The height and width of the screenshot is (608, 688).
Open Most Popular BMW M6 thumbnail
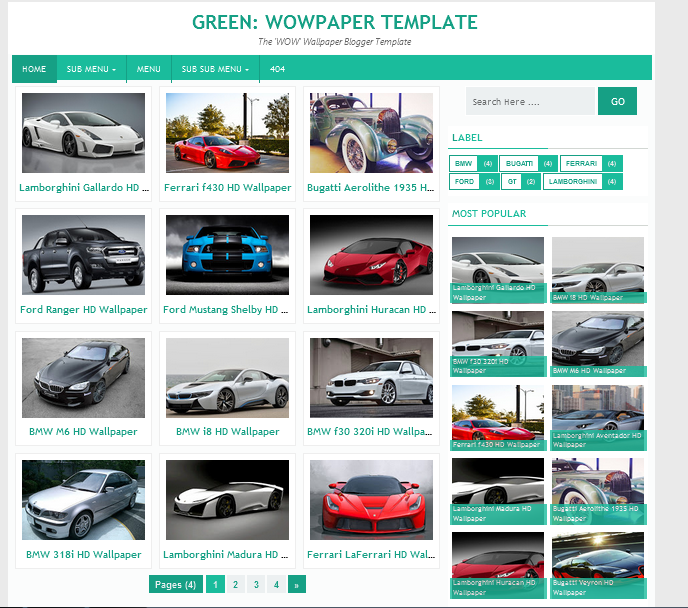[598, 343]
